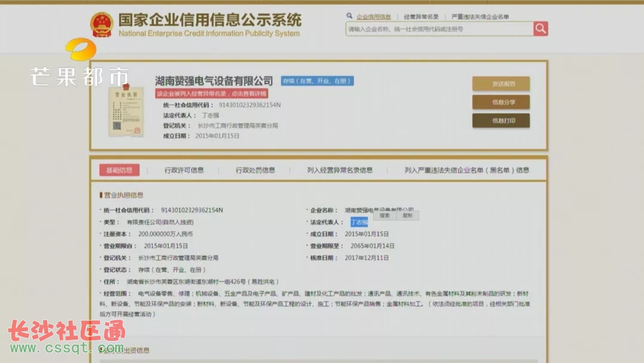Viewport: 644px width, 363px height.
Task: Click the 信息分享 button
Action: 501,102
